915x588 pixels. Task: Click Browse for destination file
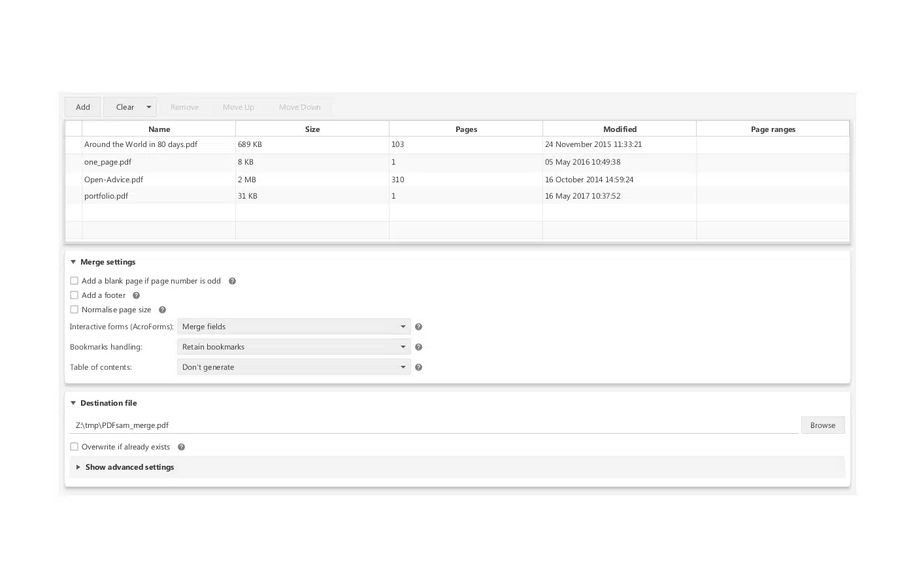coord(822,425)
